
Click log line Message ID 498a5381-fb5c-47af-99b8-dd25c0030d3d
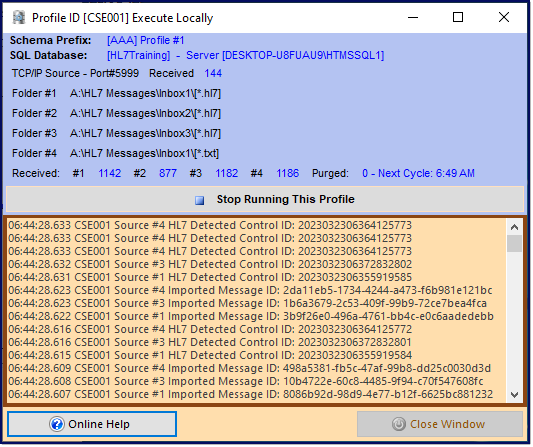250,369
